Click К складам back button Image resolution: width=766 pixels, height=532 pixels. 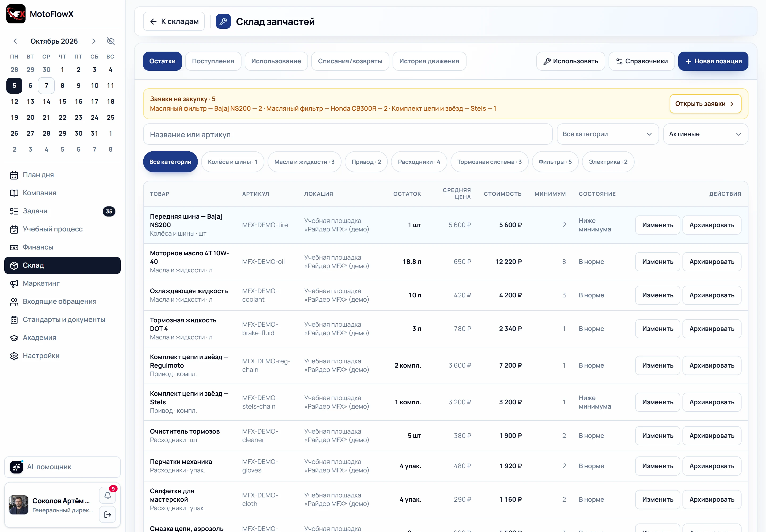(174, 21)
